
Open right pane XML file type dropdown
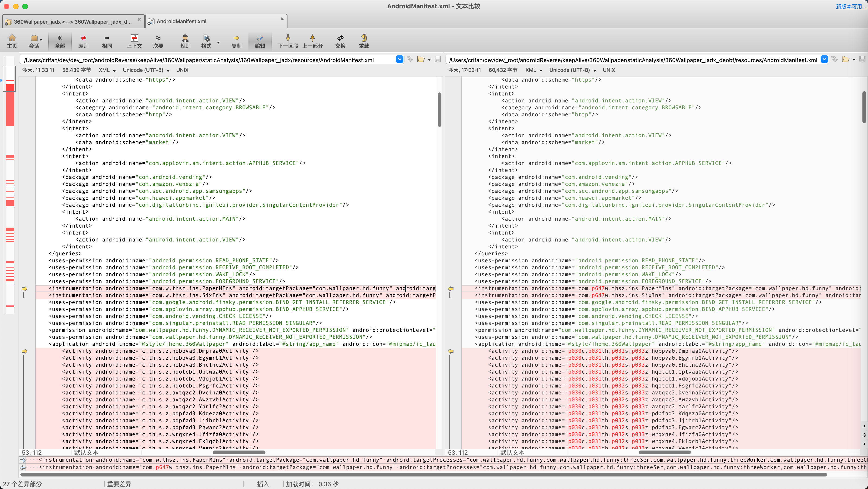point(534,70)
